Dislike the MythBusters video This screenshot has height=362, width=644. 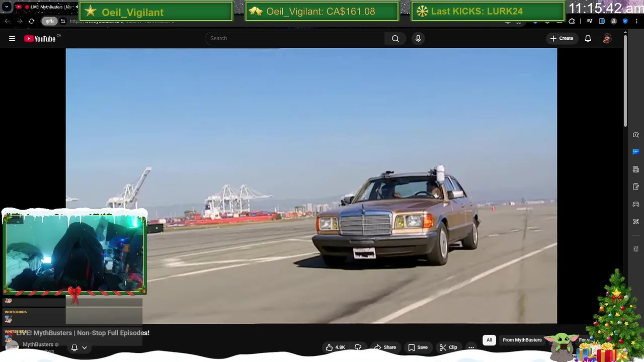pyautogui.click(x=358, y=347)
